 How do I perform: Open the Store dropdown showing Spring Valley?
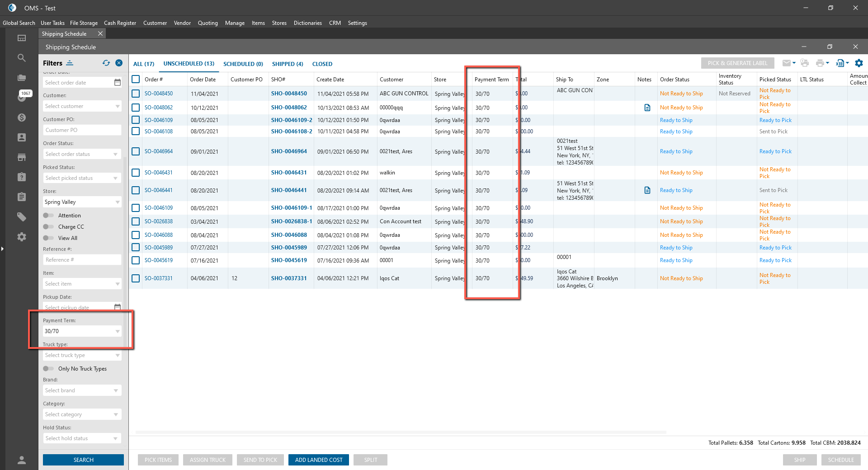coord(82,202)
